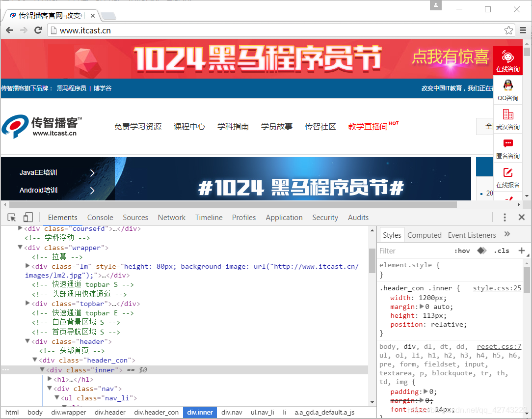532x419 pixels.
Task: Select div.wrapper in the breadcrumb
Action: coord(69,412)
